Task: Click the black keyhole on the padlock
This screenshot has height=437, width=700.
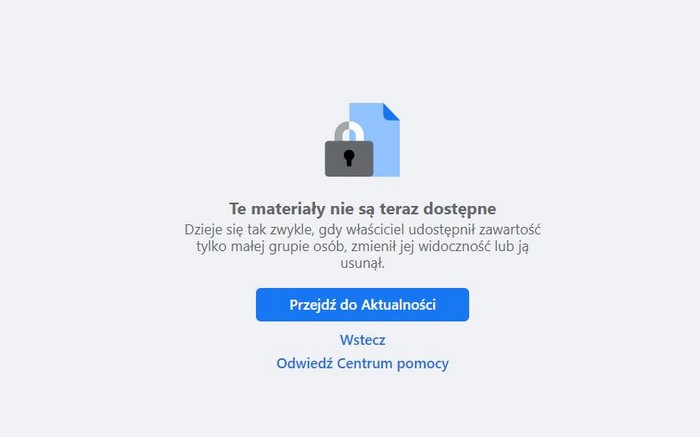Action: 349,158
